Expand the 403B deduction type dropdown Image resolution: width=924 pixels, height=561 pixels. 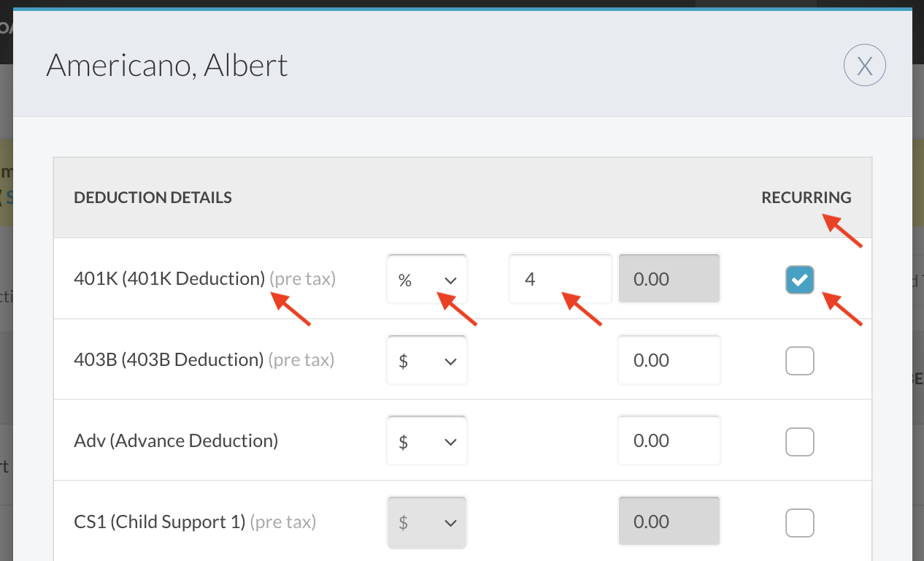[x=426, y=360]
